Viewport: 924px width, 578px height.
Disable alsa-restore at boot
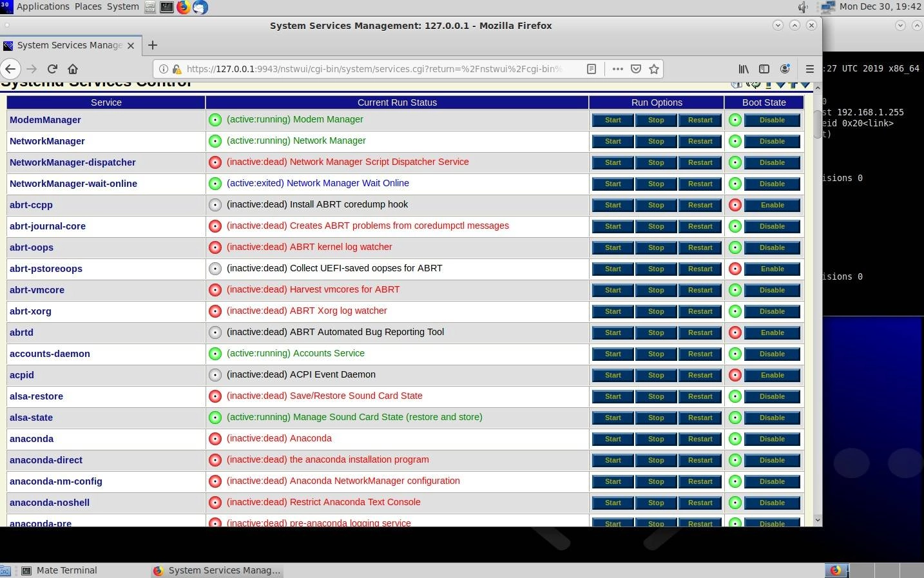(x=772, y=396)
